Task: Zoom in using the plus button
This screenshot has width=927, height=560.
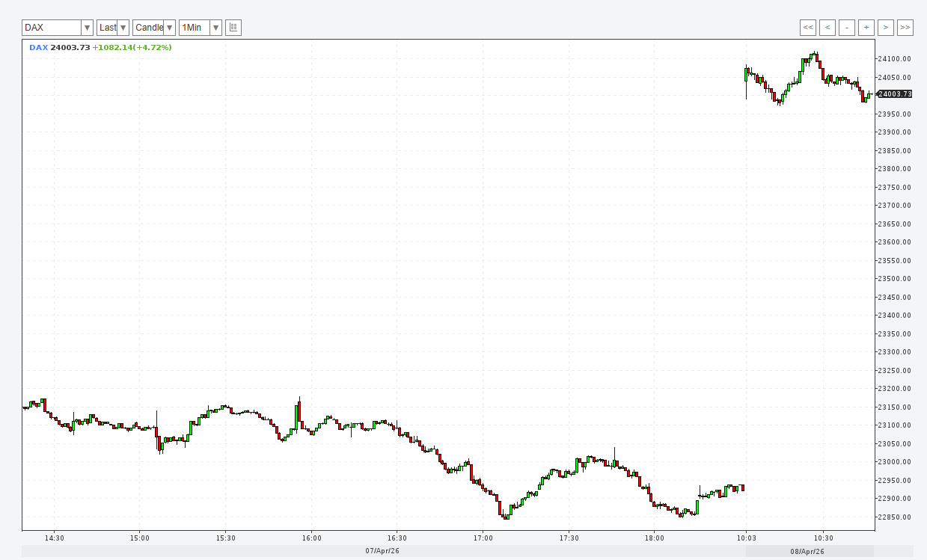Action: 866,28
